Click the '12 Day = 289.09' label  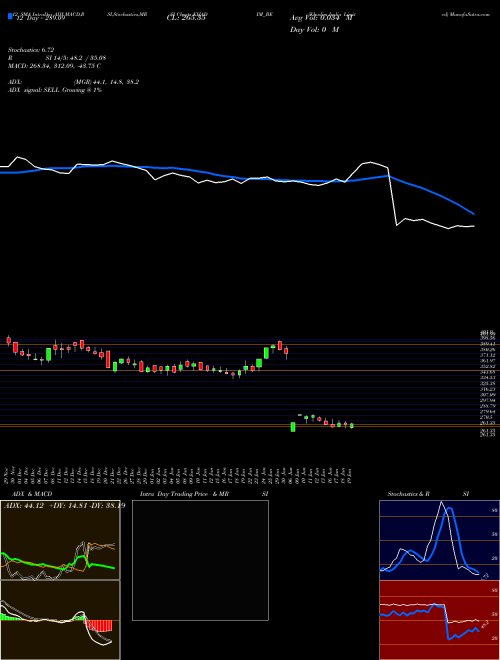point(40,19)
